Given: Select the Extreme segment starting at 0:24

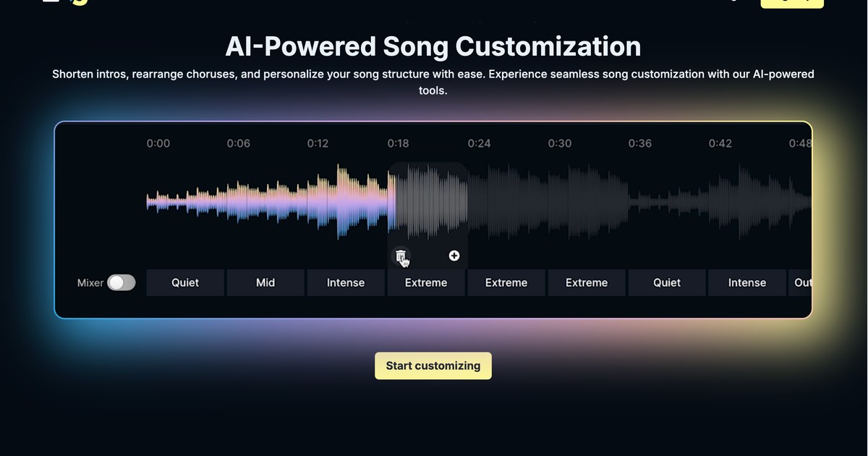Looking at the screenshot, I should 506,283.
